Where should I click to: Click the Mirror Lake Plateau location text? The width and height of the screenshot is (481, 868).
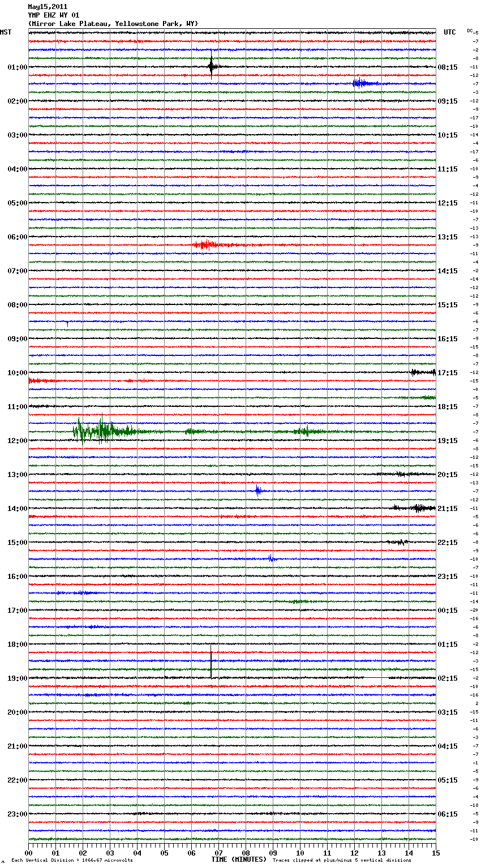tap(113, 24)
